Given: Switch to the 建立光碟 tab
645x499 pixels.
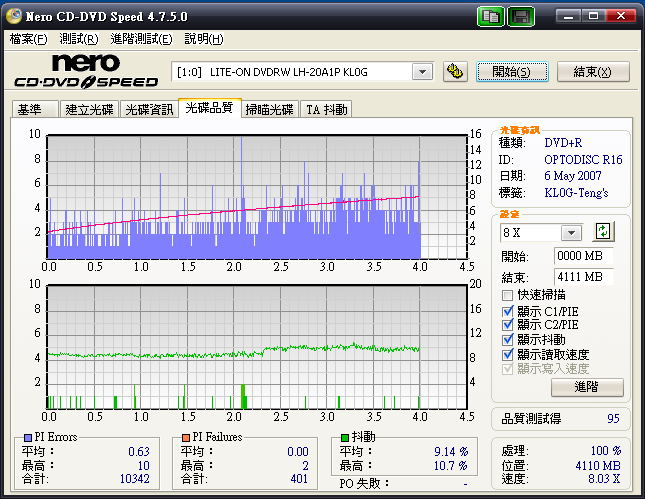Looking at the screenshot, I should tap(89, 109).
